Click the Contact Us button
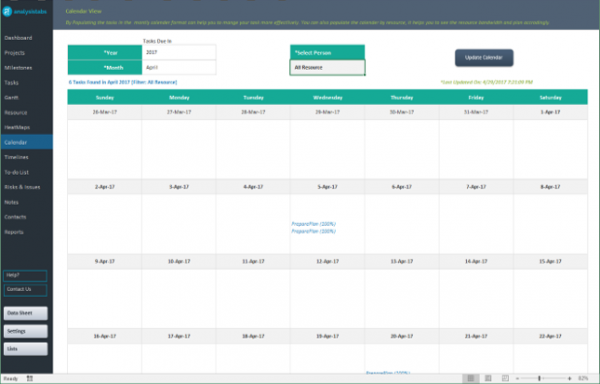The width and height of the screenshot is (600, 384). point(25,290)
